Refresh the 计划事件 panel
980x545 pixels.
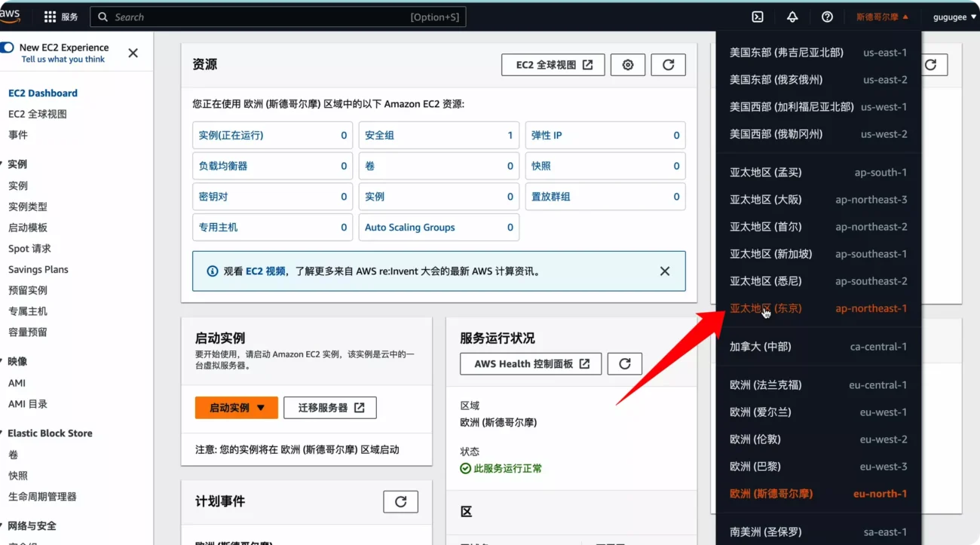tap(400, 501)
